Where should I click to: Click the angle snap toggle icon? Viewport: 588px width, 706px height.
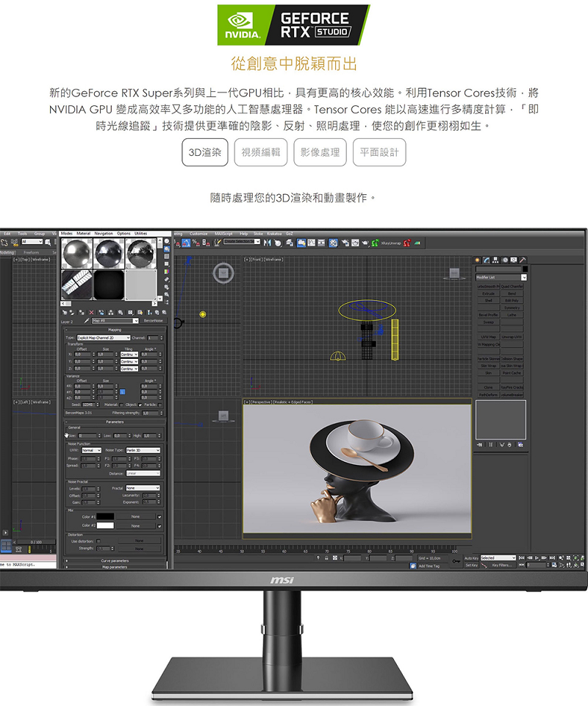coord(186,243)
